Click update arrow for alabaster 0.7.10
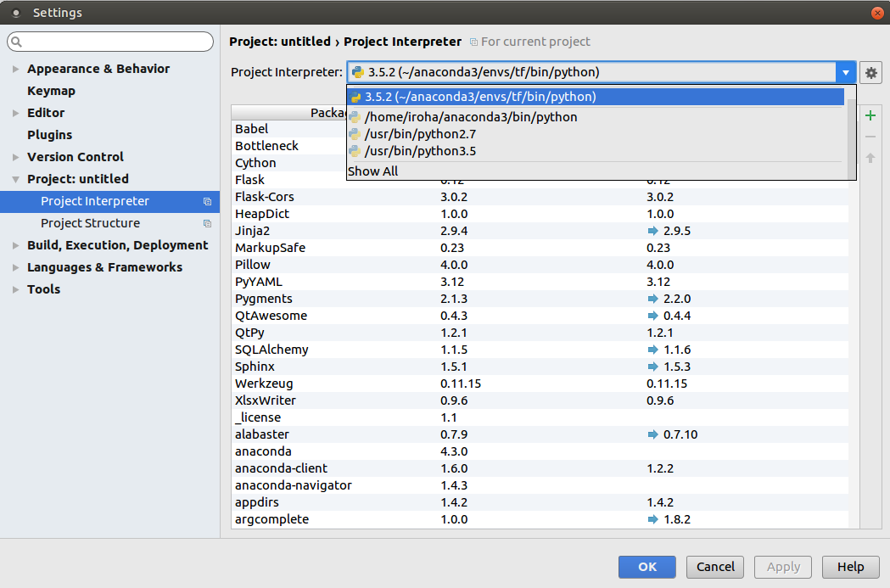The image size is (890, 588). coord(652,434)
